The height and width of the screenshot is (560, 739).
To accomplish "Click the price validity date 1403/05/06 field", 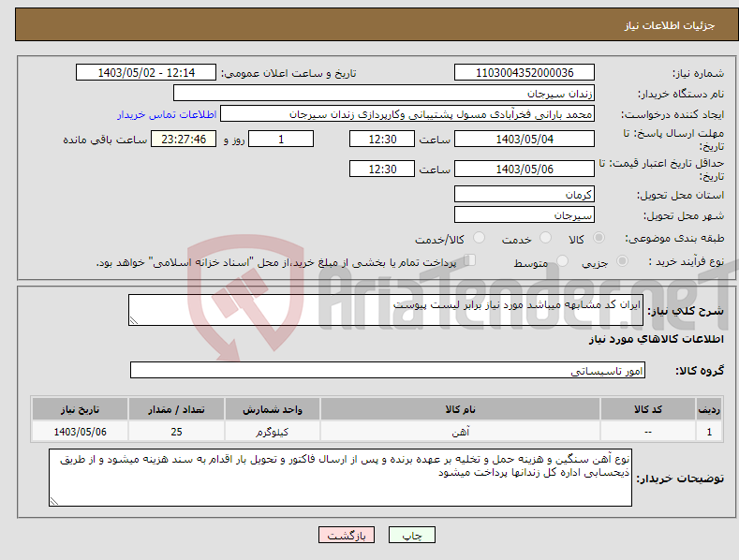I will pos(525,169).
